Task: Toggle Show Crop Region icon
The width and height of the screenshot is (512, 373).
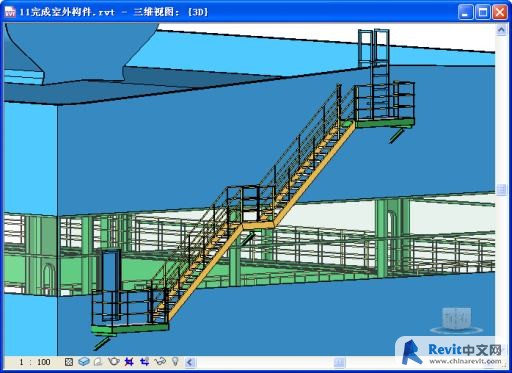Action: (144, 361)
